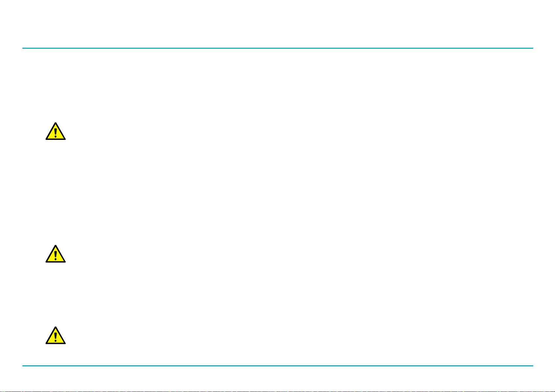The width and height of the screenshot is (555, 392).
Task: Click the upper teal horizontal divider line
Action: pos(277,48)
